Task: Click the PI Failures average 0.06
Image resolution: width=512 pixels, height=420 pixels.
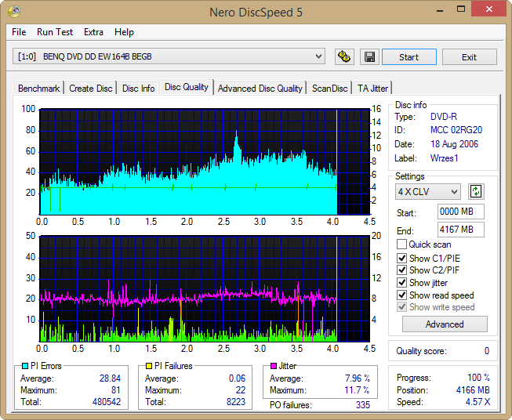Action: point(237,378)
